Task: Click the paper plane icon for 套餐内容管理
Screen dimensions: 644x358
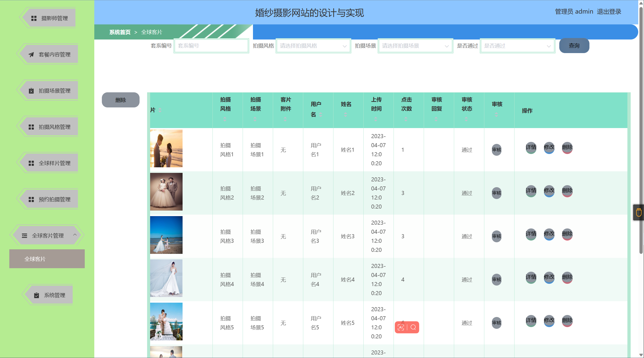Action: click(x=31, y=55)
